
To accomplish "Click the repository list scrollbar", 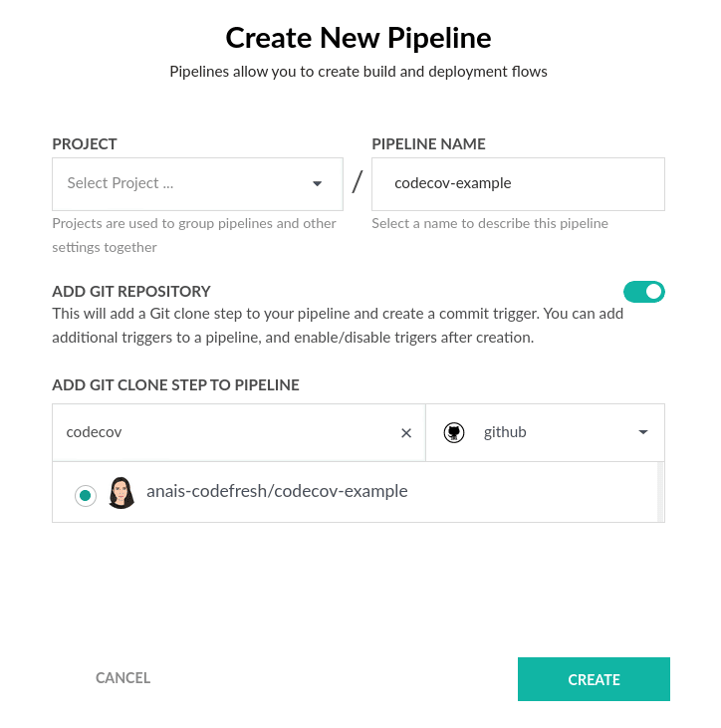I will click(660, 491).
